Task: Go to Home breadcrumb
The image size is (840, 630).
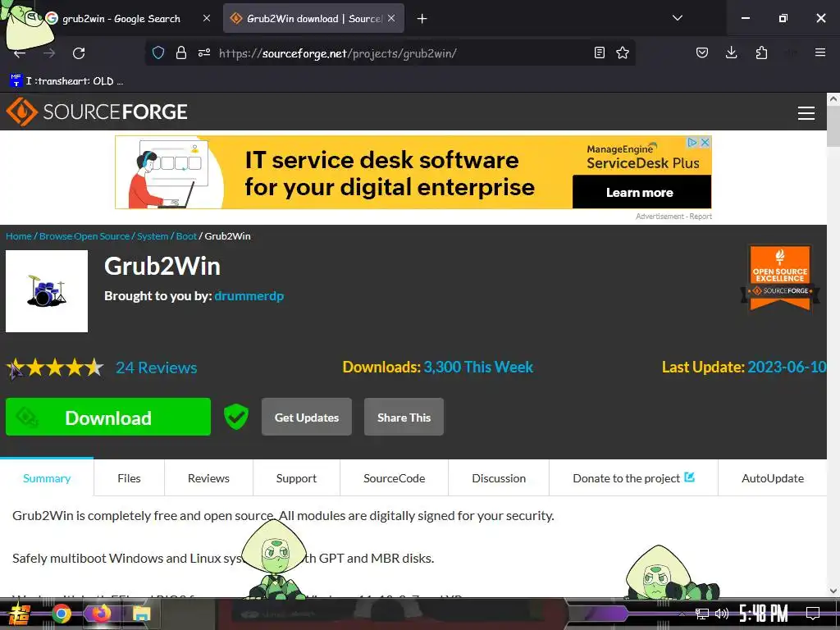Action: (19, 236)
